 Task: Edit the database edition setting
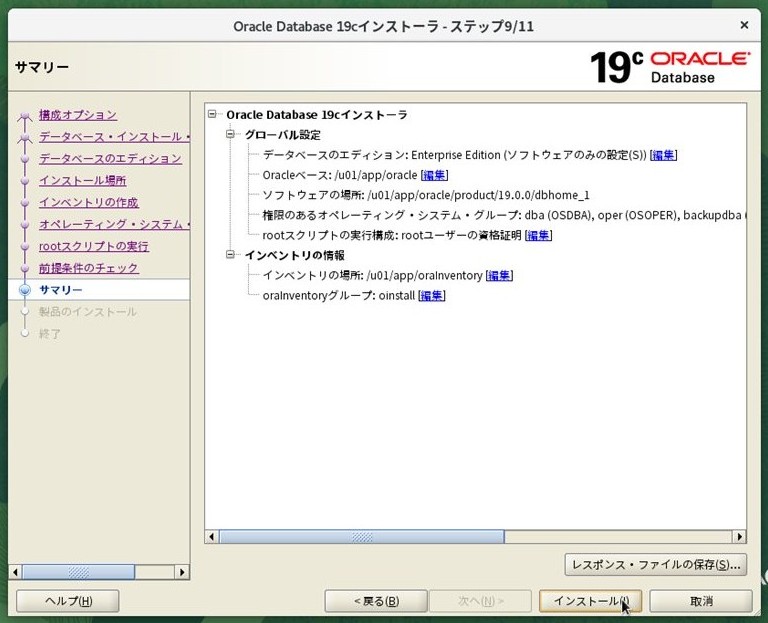pos(663,155)
